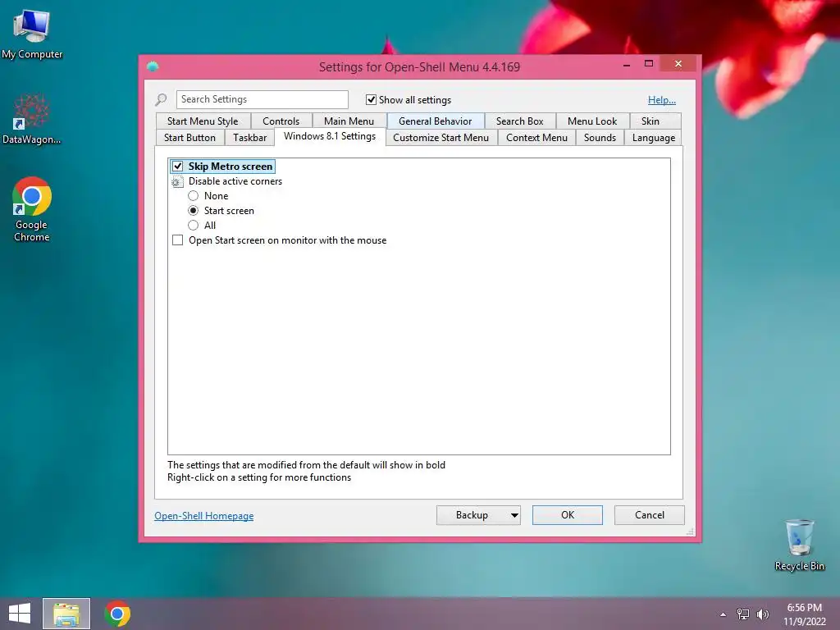Viewport: 840px width, 630px height.
Task: Switch to the Search Box tab
Action: pos(519,121)
